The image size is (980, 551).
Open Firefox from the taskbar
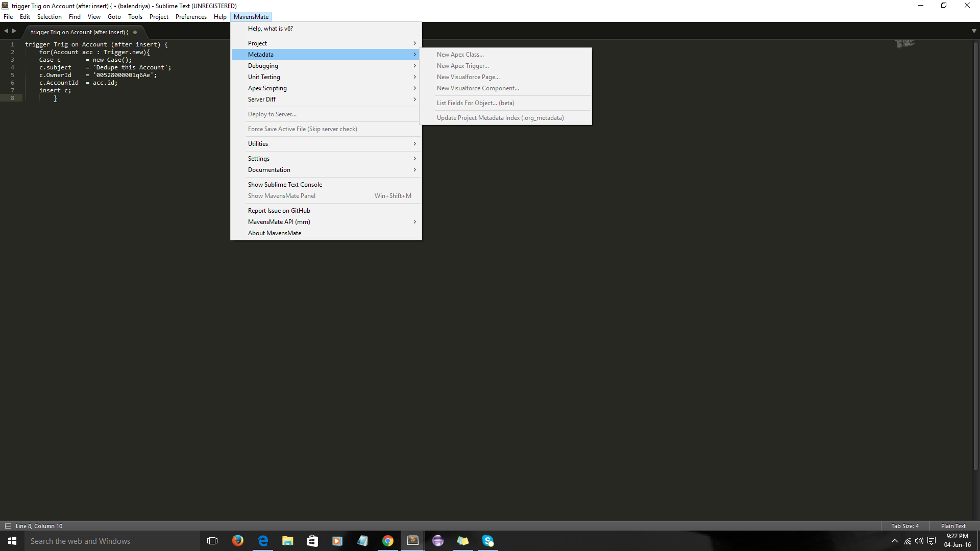click(238, 541)
